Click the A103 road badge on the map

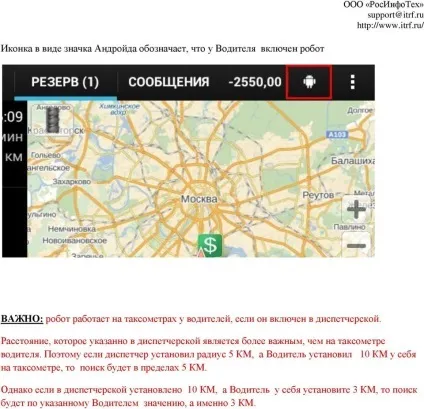[337, 134]
